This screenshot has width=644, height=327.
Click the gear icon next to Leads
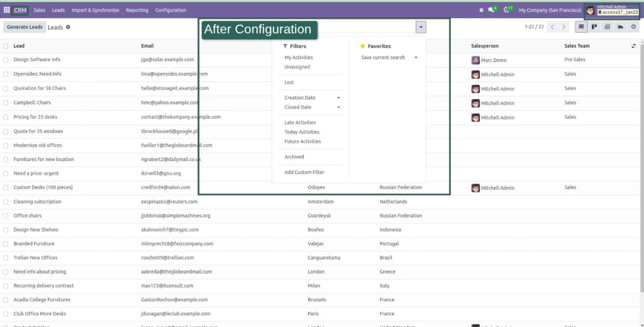click(69, 27)
